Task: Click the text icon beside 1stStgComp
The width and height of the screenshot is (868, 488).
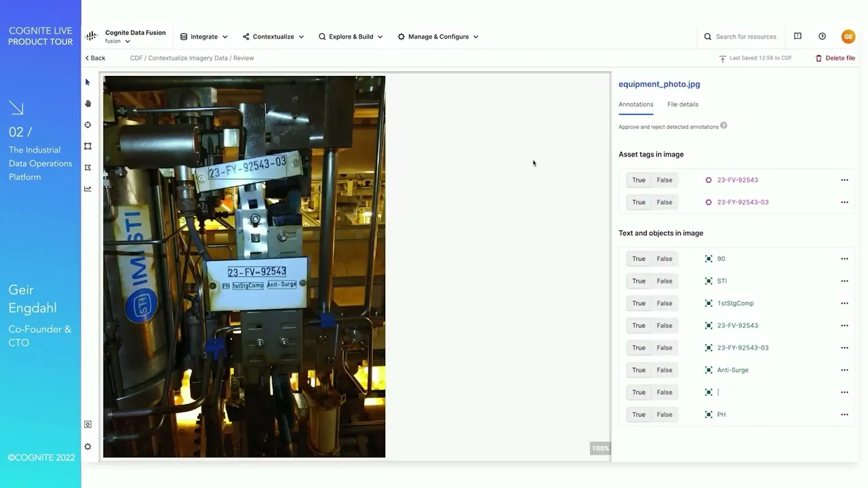Action: click(709, 304)
